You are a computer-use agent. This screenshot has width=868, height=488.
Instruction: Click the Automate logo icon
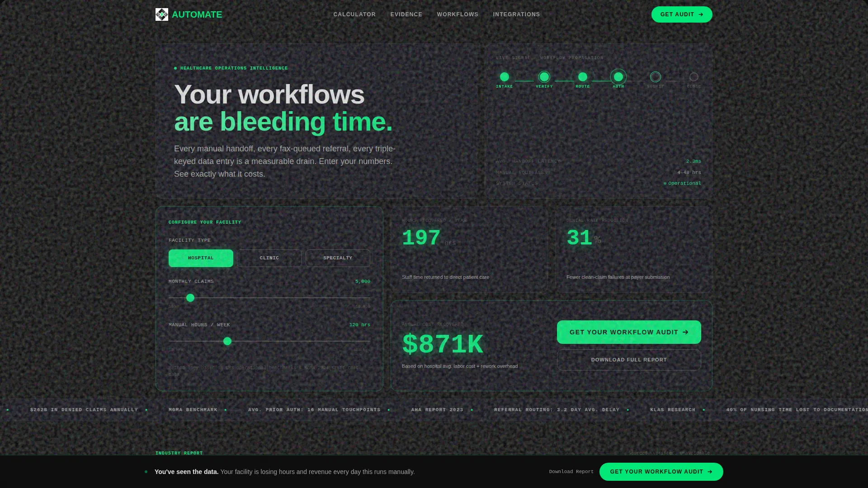click(x=162, y=14)
